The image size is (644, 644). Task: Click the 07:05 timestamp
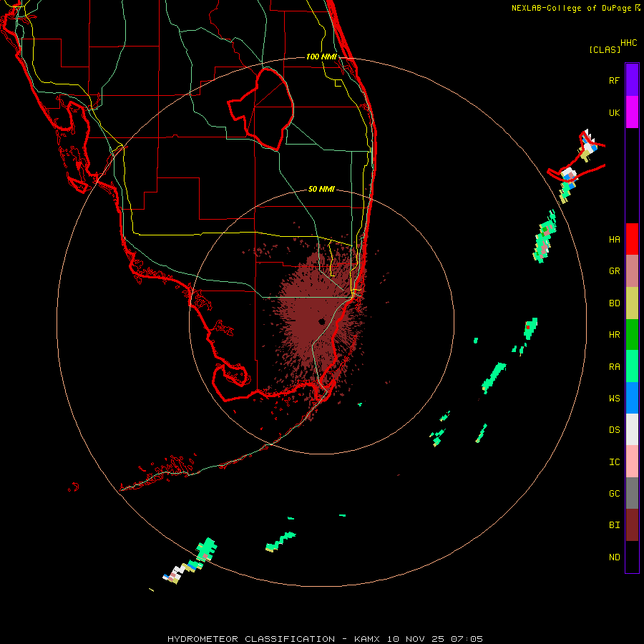(467, 639)
